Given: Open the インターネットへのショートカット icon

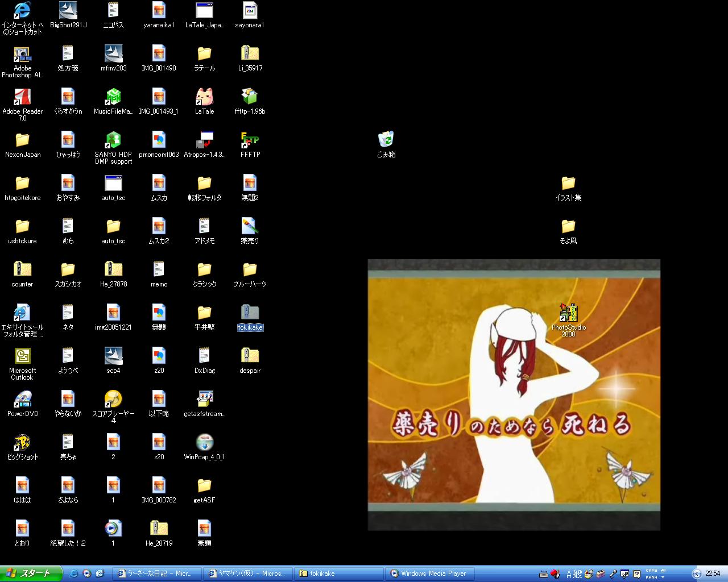Looking at the screenshot, I should tap(23, 18).
